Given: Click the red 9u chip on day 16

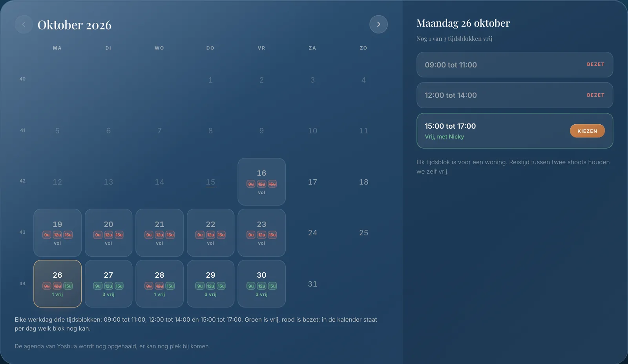Looking at the screenshot, I should coord(251,184).
